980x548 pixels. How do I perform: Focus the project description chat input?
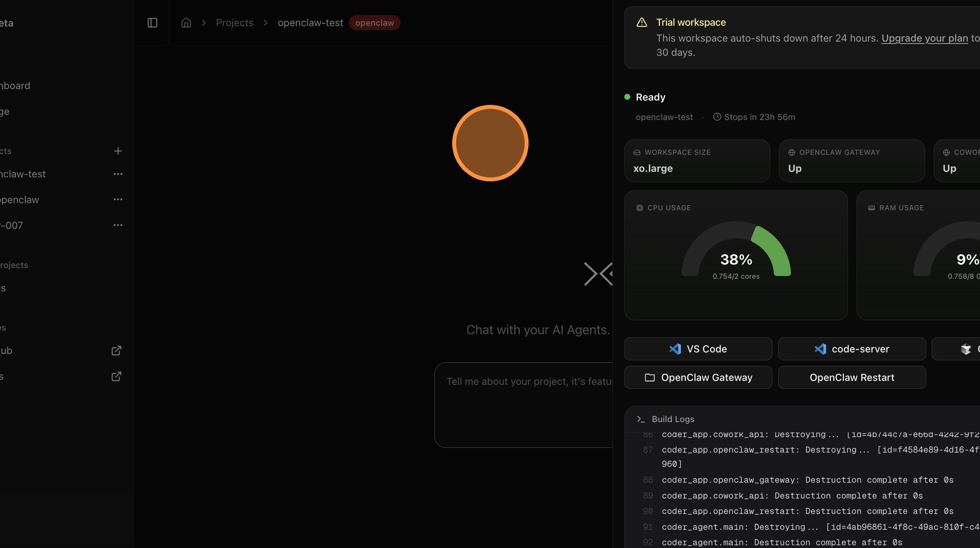[x=523, y=405]
